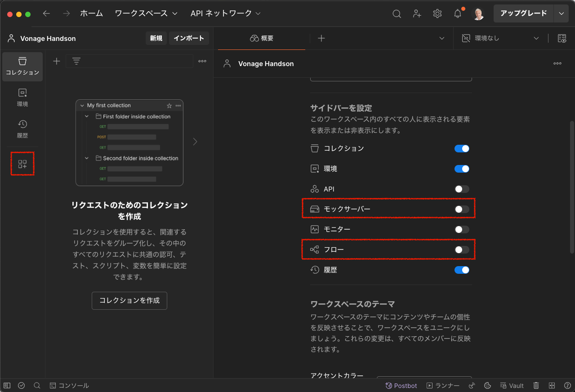Open the 環境 (Environments) sidebar tab

22,98
